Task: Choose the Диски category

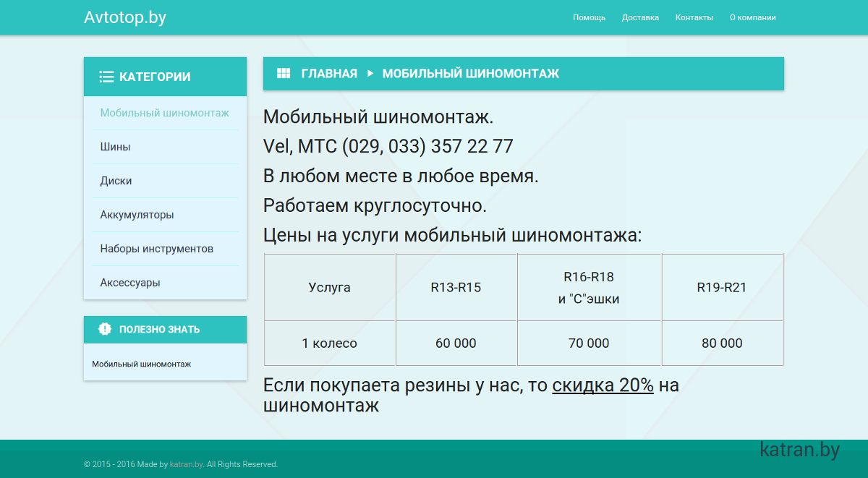Action: [116, 181]
